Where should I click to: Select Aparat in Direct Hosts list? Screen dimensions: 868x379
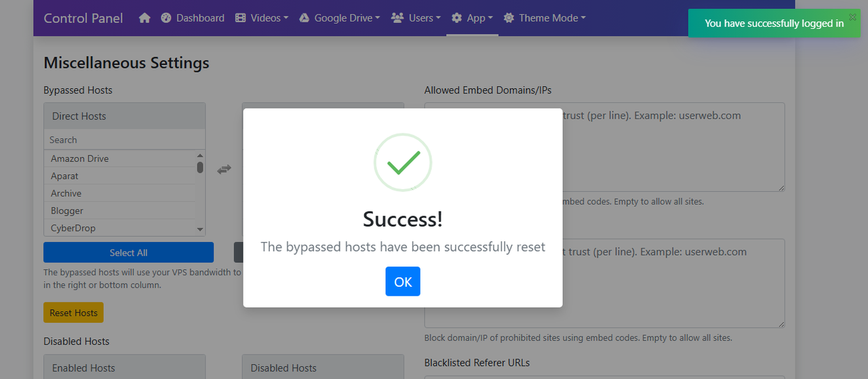[65, 176]
